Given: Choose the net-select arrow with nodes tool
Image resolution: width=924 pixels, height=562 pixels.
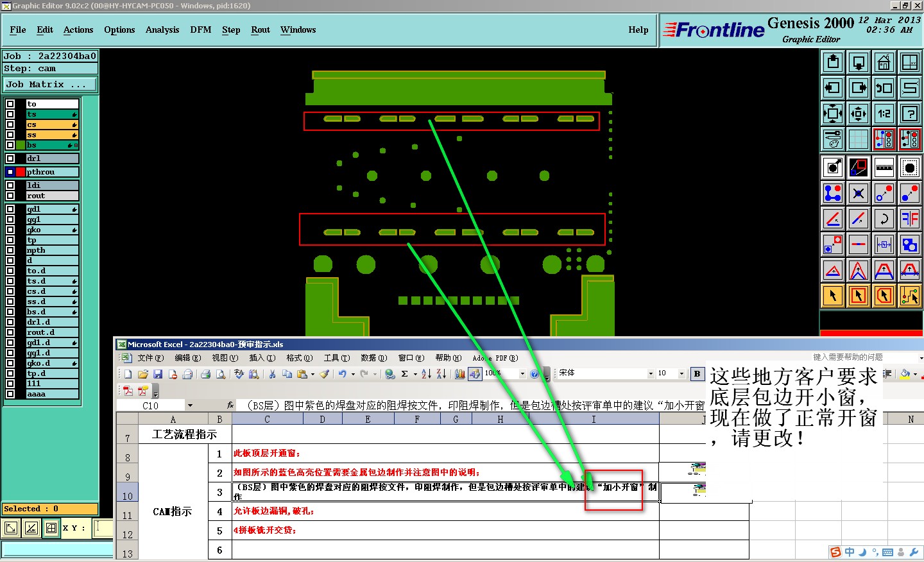Looking at the screenshot, I should click(x=910, y=296).
